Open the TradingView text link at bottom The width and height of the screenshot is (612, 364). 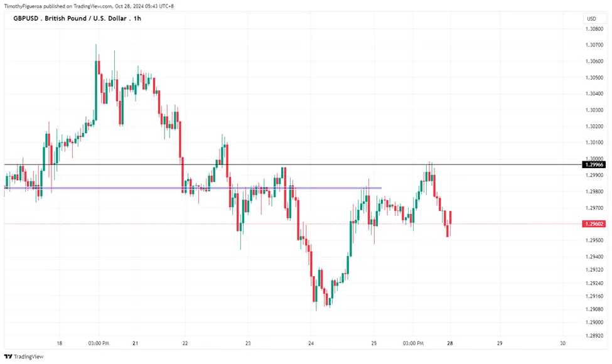(28, 356)
